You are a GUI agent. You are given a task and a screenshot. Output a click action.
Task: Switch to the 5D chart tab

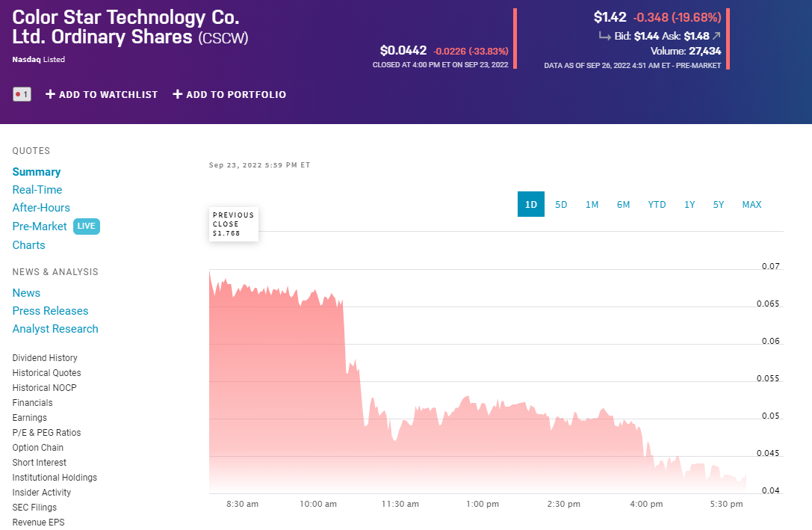point(561,204)
